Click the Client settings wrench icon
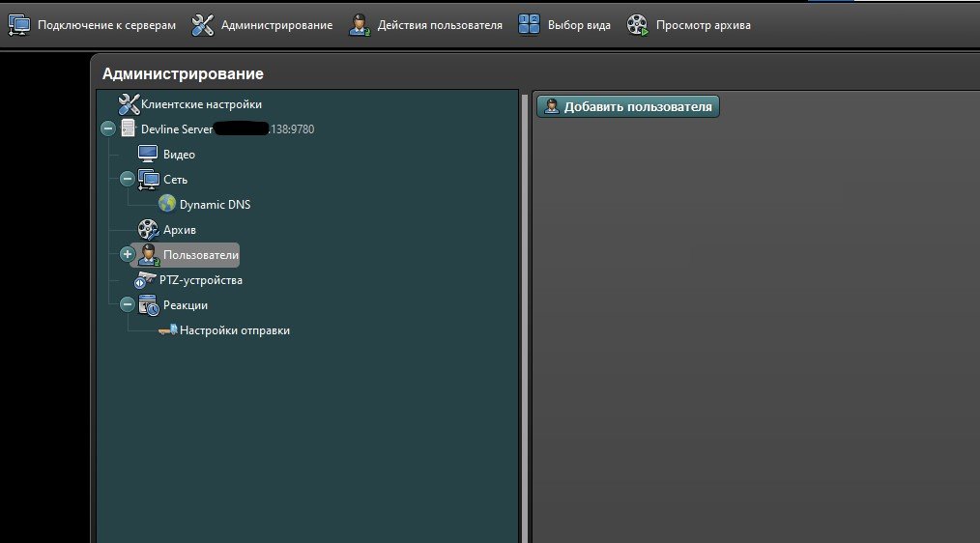The image size is (980, 543). [129, 104]
